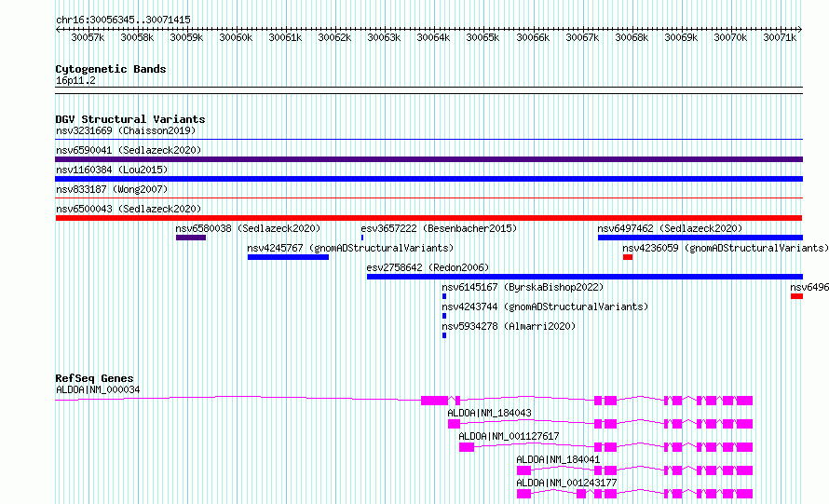Click the 30063k ruler position label

click(384, 37)
